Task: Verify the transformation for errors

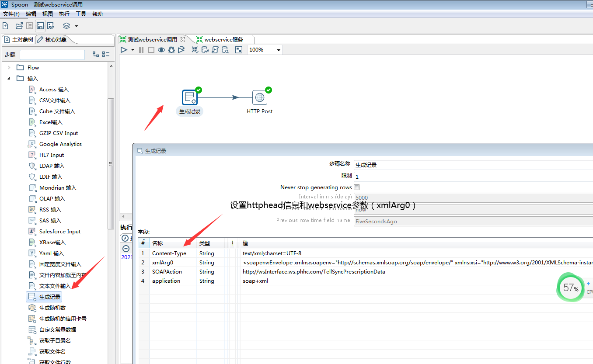Action: point(195,49)
